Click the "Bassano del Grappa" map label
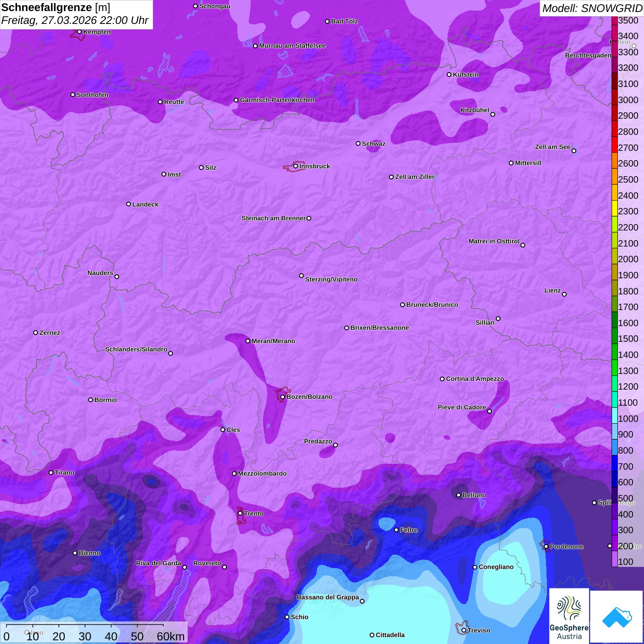The width and height of the screenshot is (644, 644). [x=328, y=597]
